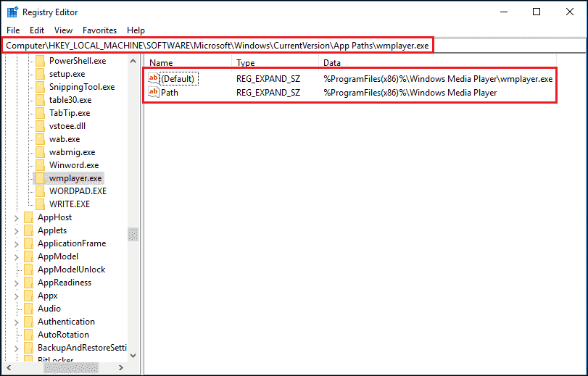Open the View menu
The height and width of the screenshot is (376, 588).
[x=63, y=30]
